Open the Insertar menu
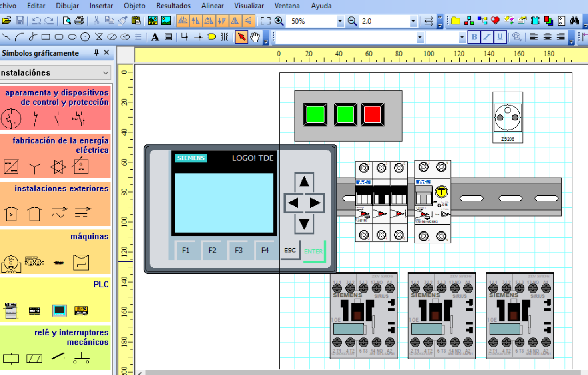Viewport: 588px width, 375px height. (101, 6)
